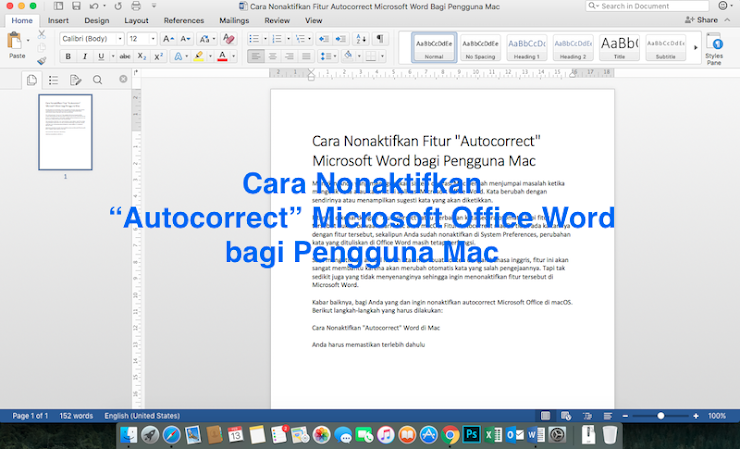Select the Format Painter brush
The image size is (740, 449).
(x=42, y=60)
